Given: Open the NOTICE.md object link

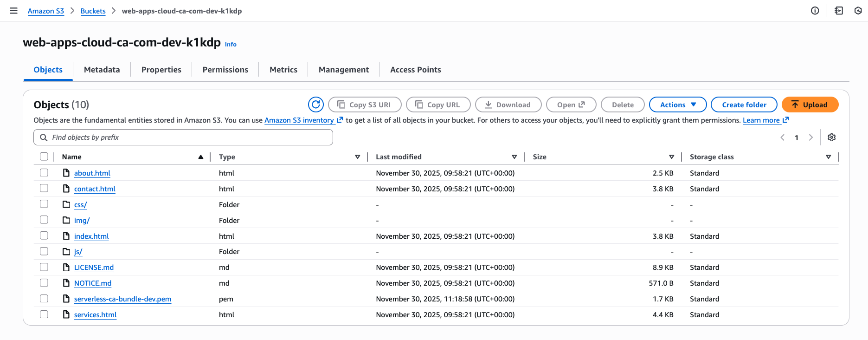Looking at the screenshot, I should tap(93, 283).
